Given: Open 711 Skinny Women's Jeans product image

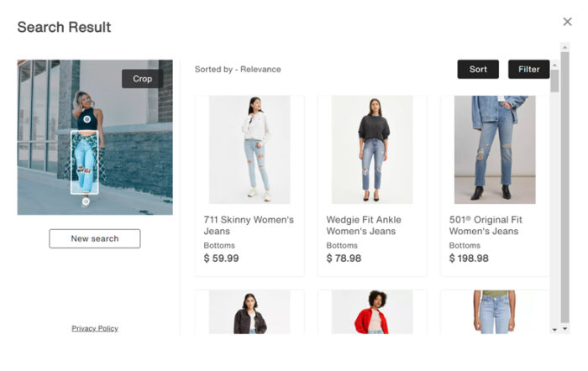Looking at the screenshot, I should 249,150.
